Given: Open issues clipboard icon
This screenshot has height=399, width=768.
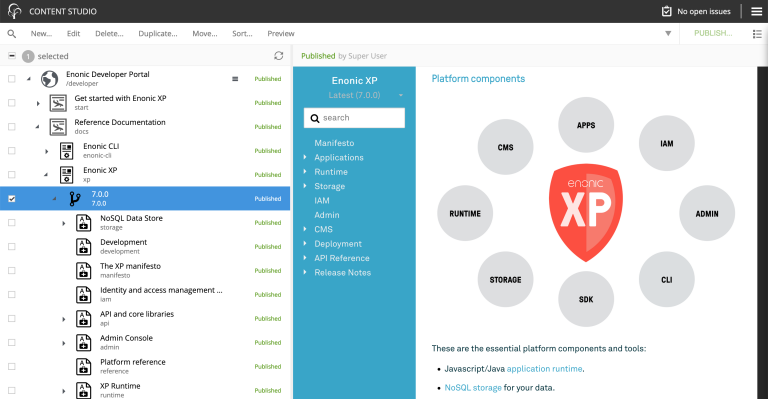Looking at the screenshot, I should pos(666,11).
